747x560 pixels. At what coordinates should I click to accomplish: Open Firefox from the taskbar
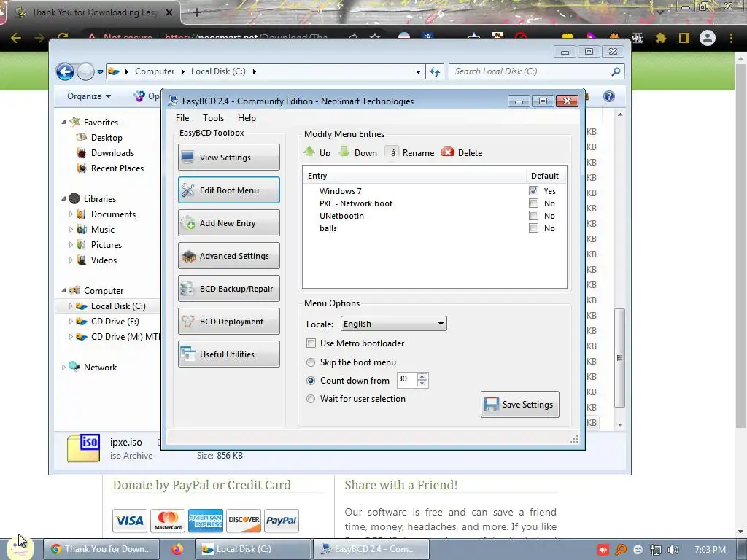(x=177, y=549)
